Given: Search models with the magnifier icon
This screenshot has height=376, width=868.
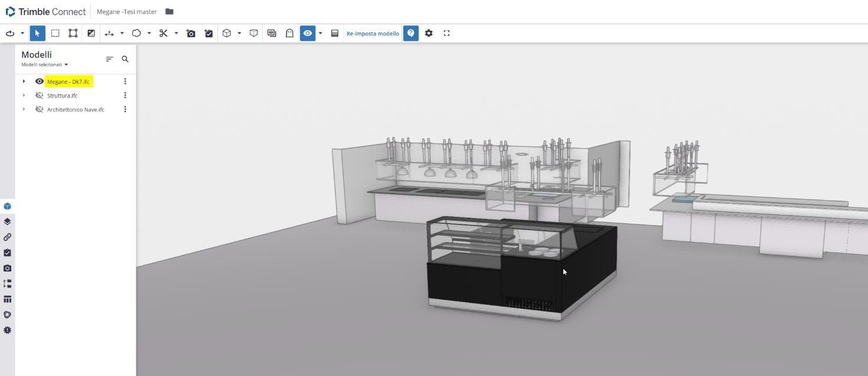Looking at the screenshot, I should (125, 59).
